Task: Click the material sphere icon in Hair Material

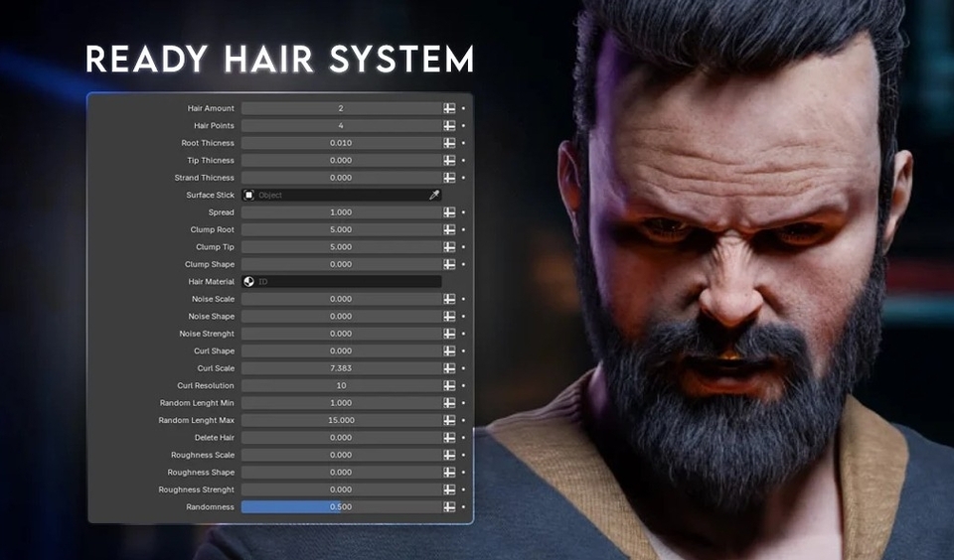Action: pos(248,282)
